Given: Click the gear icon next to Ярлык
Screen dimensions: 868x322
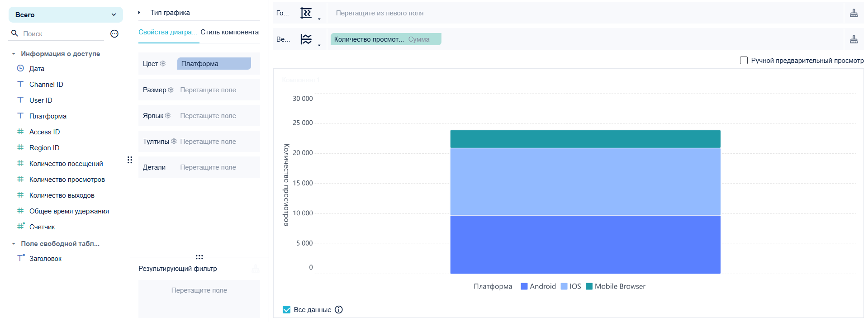Looking at the screenshot, I should [x=168, y=116].
